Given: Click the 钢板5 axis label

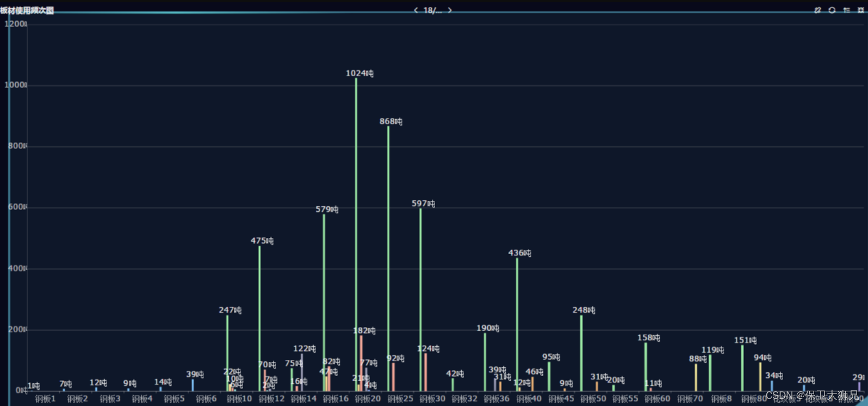Looking at the screenshot, I should pyautogui.click(x=175, y=399).
